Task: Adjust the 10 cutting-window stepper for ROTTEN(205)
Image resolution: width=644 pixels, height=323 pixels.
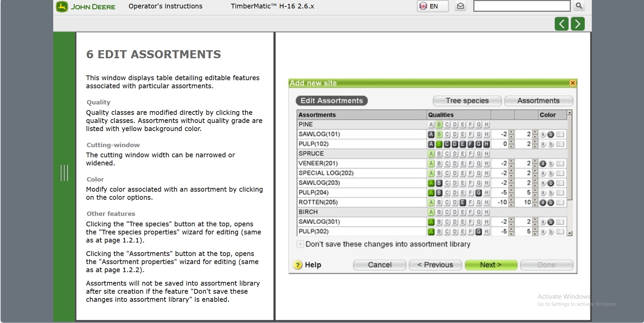Action: (x=535, y=202)
